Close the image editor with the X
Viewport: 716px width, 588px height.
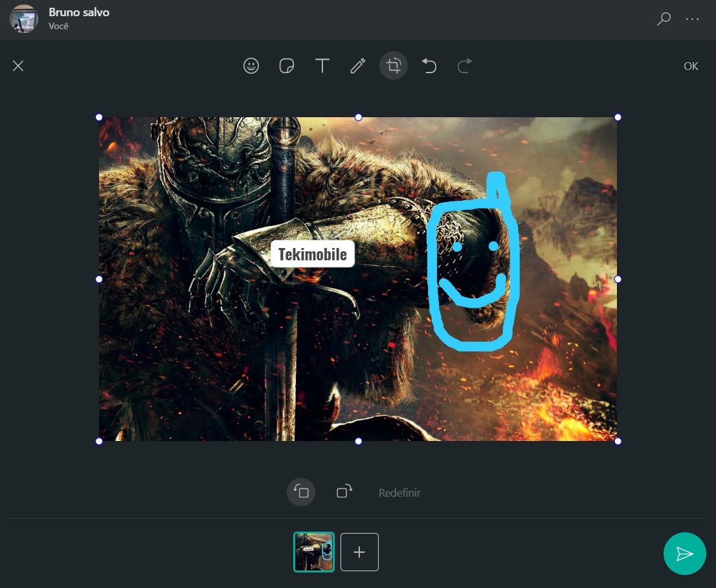[18, 66]
